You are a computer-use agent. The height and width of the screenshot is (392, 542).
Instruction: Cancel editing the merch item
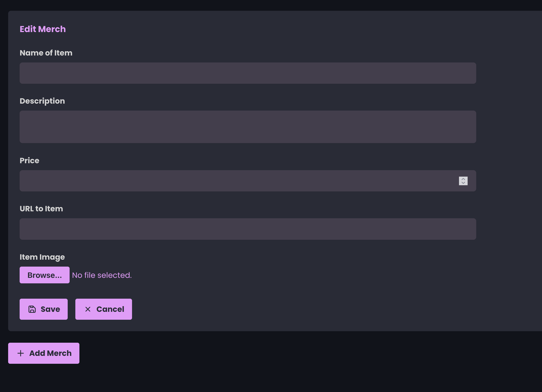[103, 309]
